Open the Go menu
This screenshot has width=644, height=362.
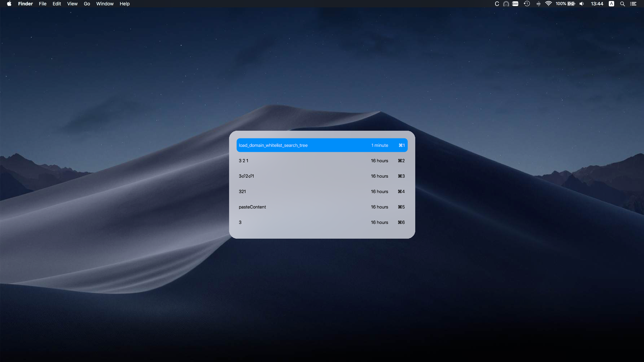[87, 4]
